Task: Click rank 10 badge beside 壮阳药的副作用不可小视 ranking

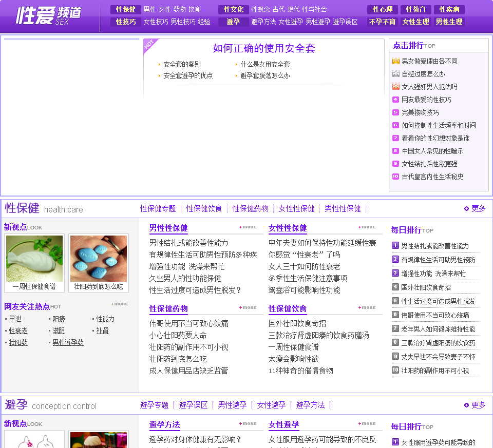Action: point(395,370)
